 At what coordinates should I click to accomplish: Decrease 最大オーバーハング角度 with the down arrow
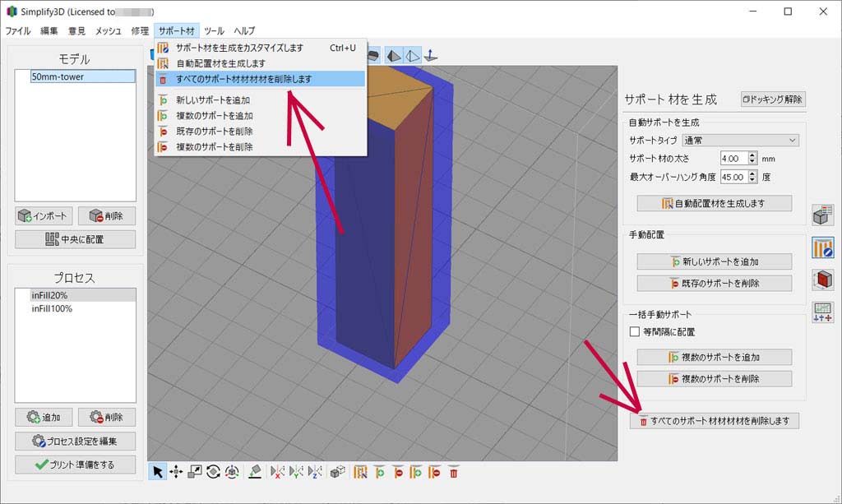pos(752,180)
